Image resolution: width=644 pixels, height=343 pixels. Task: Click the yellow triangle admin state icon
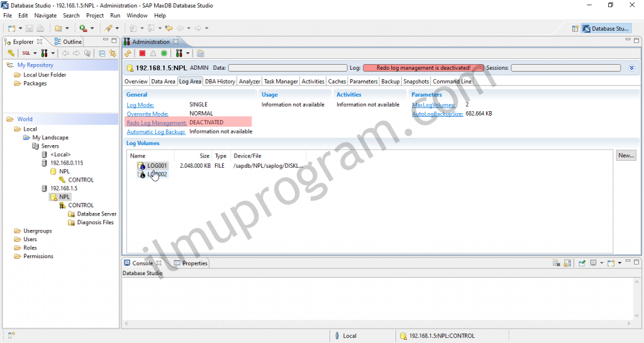coord(153,53)
